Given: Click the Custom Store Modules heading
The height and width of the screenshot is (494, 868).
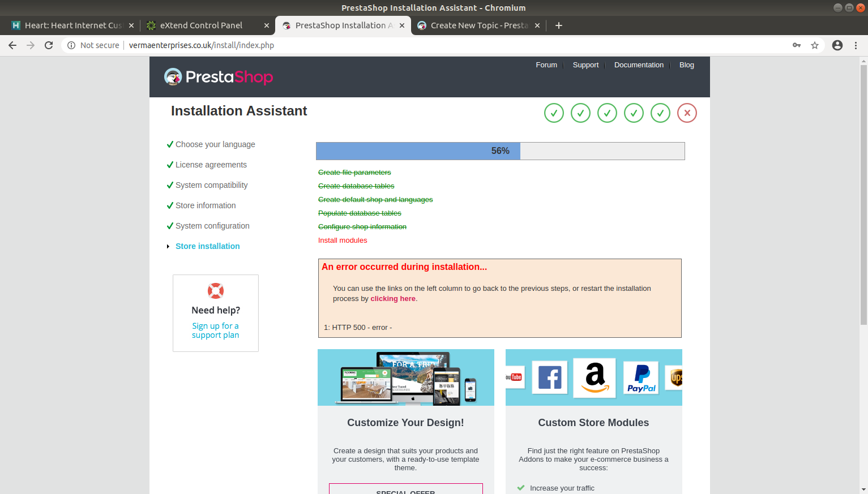Looking at the screenshot, I should 593,423.
